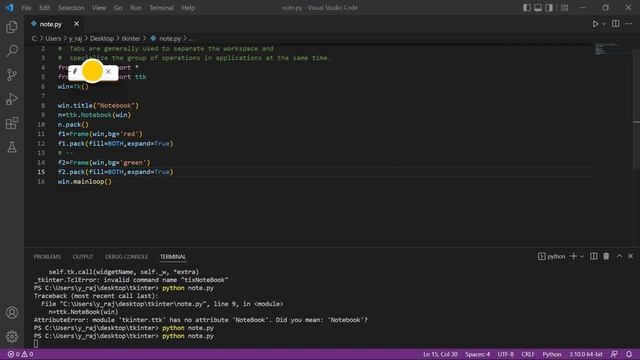Open the Testing flask view
This screenshot has height=360, width=640.
pos(12,147)
